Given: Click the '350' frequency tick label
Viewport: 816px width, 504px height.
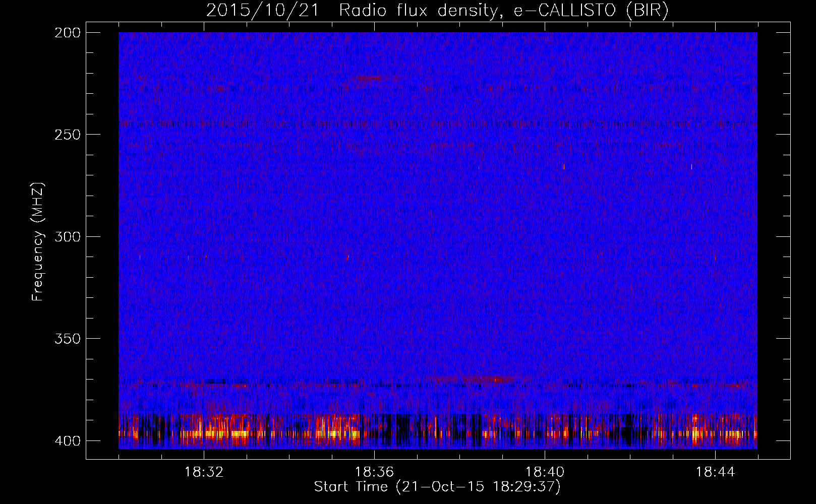Looking at the screenshot, I should coord(68,338).
